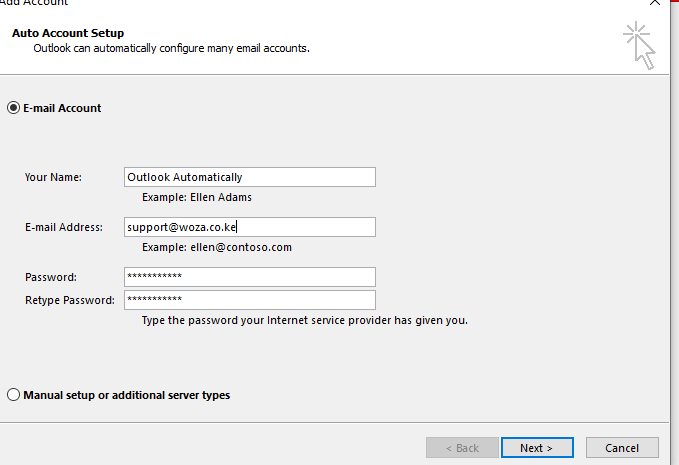Cancel the Add Account wizard

click(x=622, y=448)
